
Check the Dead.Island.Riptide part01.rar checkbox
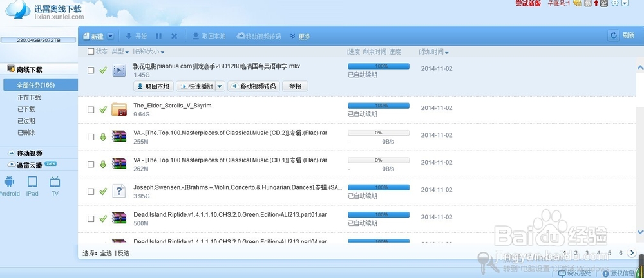(91, 219)
